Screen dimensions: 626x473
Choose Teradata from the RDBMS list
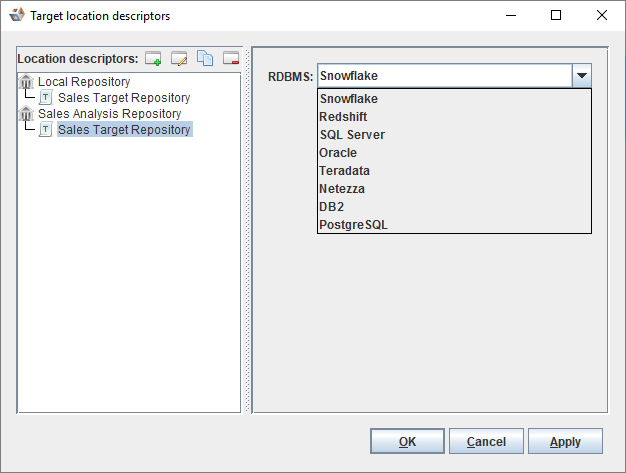pos(454,170)
